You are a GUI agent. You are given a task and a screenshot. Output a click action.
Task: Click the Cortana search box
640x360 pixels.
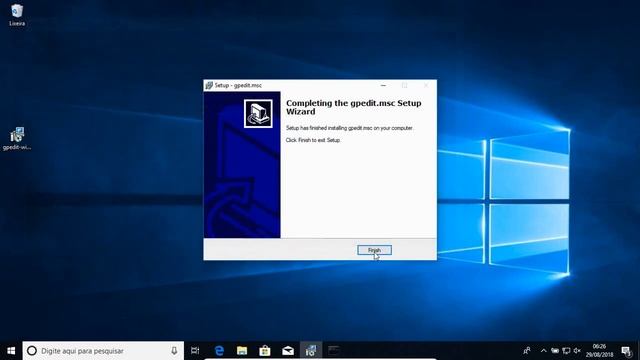pos(103,351)
